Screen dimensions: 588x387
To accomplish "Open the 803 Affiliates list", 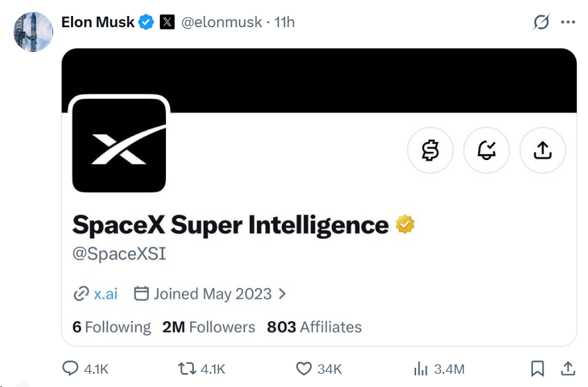I will (315, 327).
